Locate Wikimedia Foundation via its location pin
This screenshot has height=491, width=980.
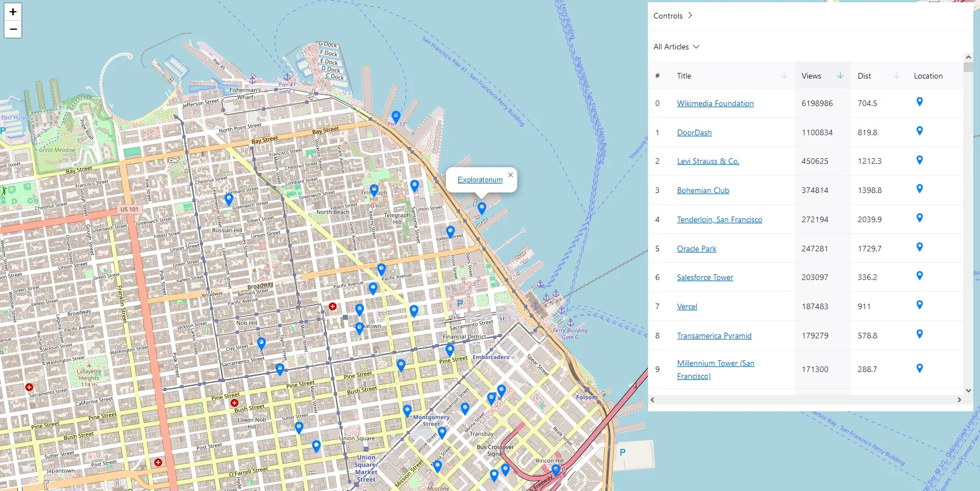(x=919, y=102)
